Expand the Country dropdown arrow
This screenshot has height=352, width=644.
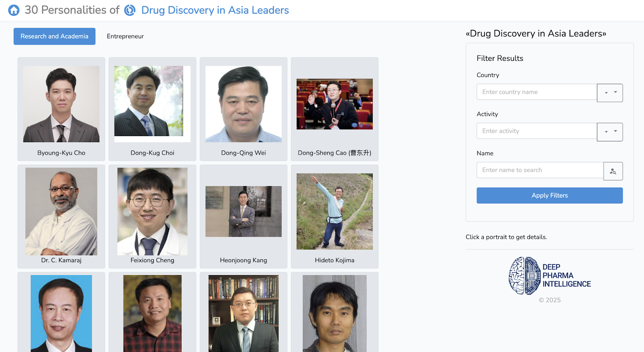tap(610, 93)
